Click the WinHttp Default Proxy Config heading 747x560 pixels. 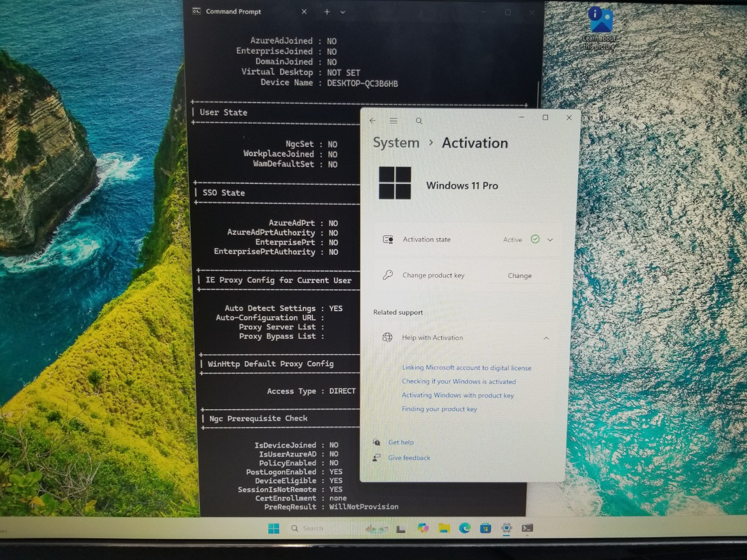point(270,364)
